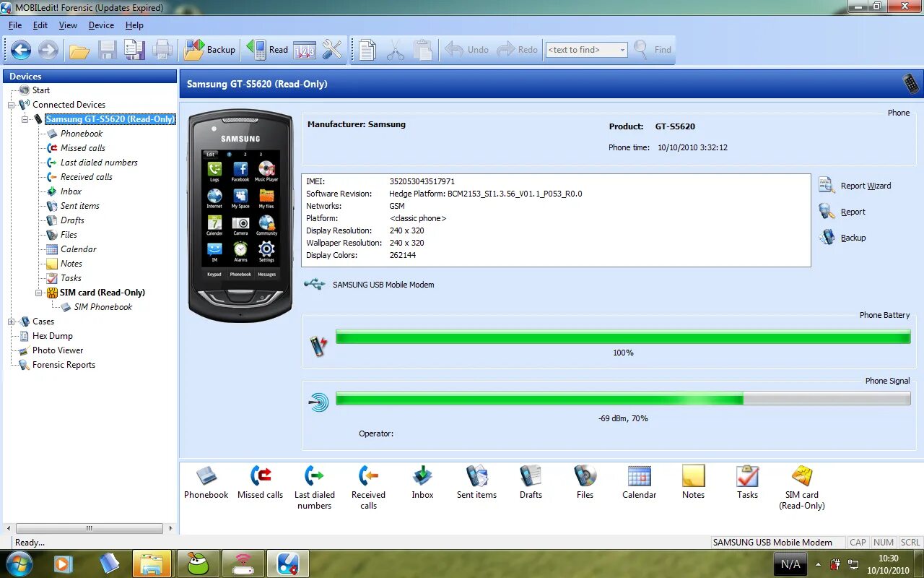Open Forensic Reports in the tree
924x578 pixels.
pos(64,365)
